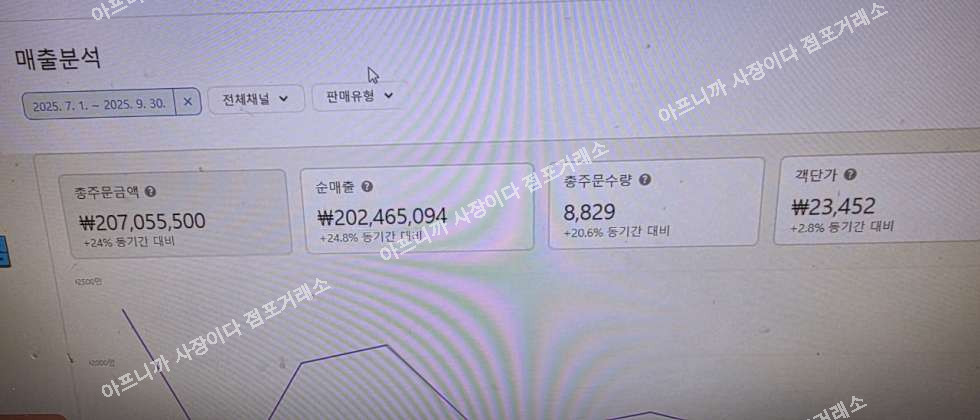Open the 전체채널 channel dropdown
Viewport: 980px width, 420px height.
click(x=256, y=99)
